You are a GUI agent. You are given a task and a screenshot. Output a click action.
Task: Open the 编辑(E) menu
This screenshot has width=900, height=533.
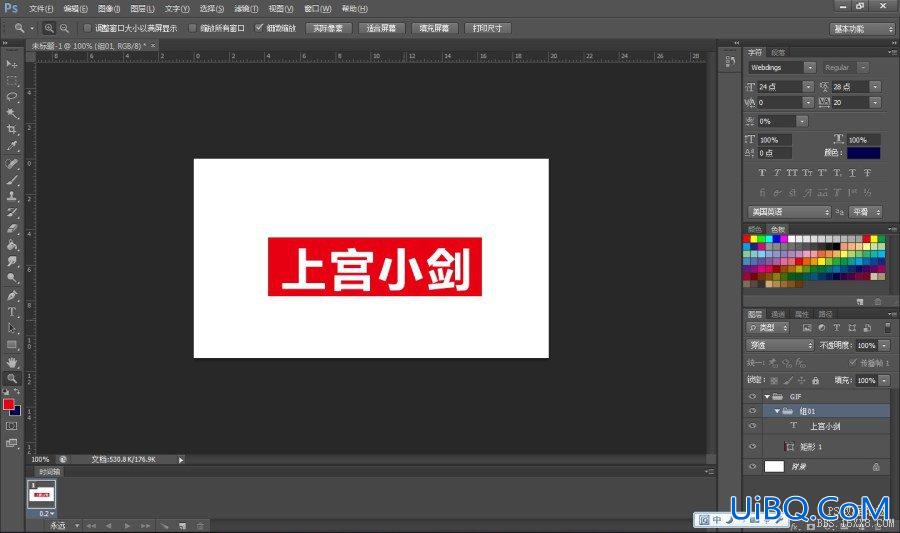[75, 9]
